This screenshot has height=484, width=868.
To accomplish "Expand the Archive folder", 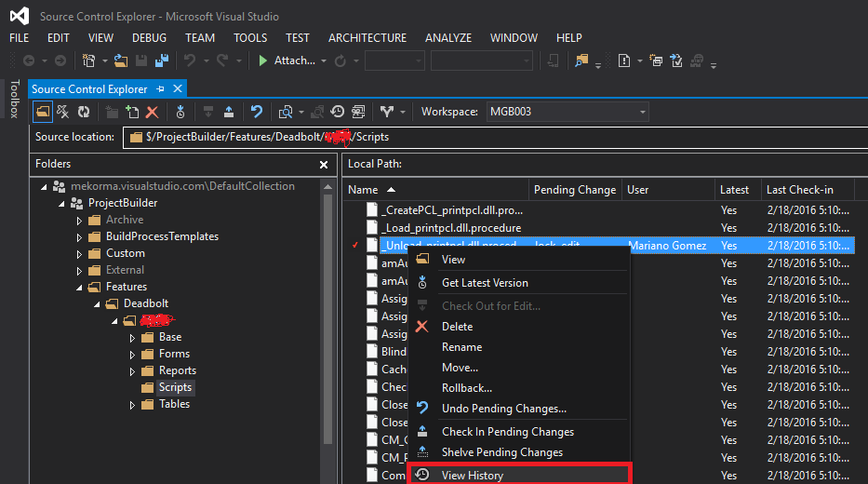I will pos(79,221).
